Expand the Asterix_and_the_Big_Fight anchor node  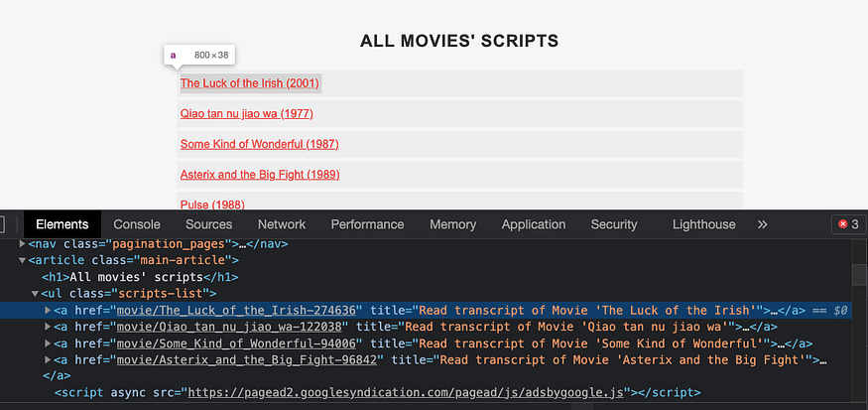click(48, 359)
